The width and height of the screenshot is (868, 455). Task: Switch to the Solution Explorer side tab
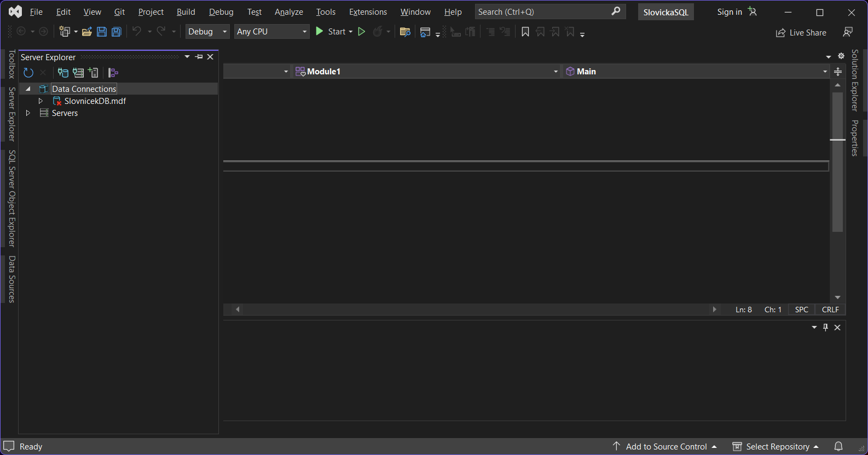(x=855, y=80)
